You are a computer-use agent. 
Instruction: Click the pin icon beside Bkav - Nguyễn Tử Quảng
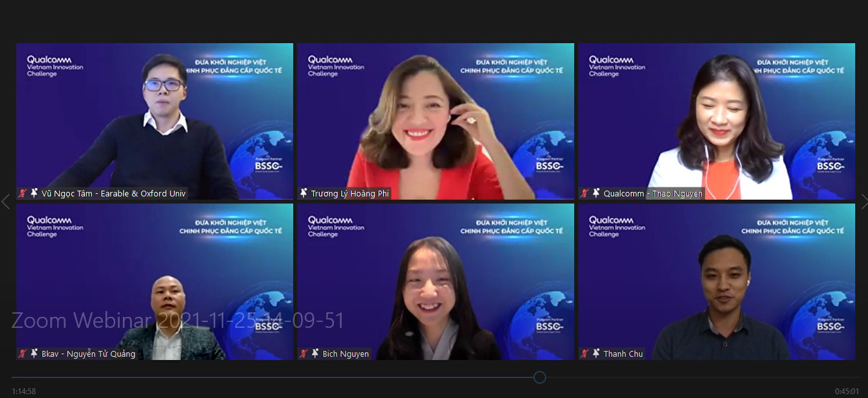tap(34, 354)
